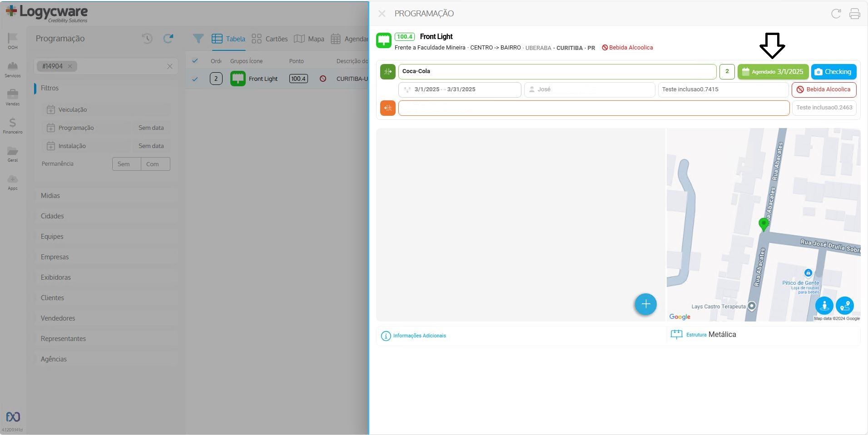This screenshot has width=868, height=435.
Task: Click the Teste inclusao0.7415 field
Action: (723, 89)
